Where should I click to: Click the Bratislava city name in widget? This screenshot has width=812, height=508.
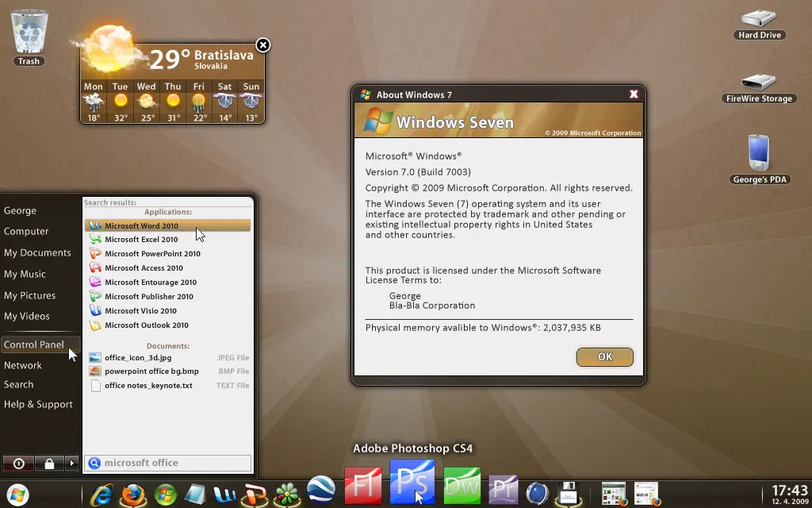tap(224, 55)
